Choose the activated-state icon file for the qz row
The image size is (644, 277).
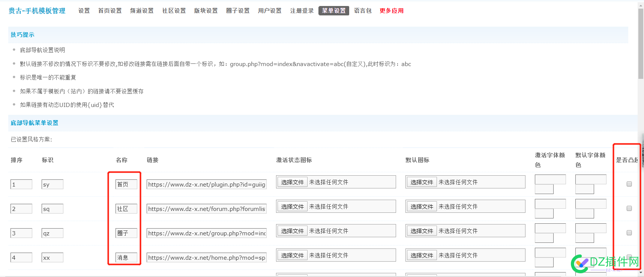coord(293,231)
